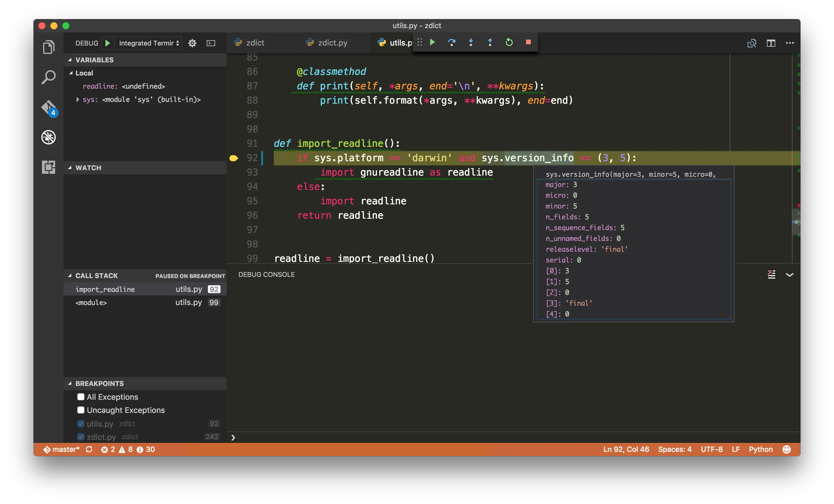Click the Python language mode in status bar

pyautogui.click(x=760, y=449)
